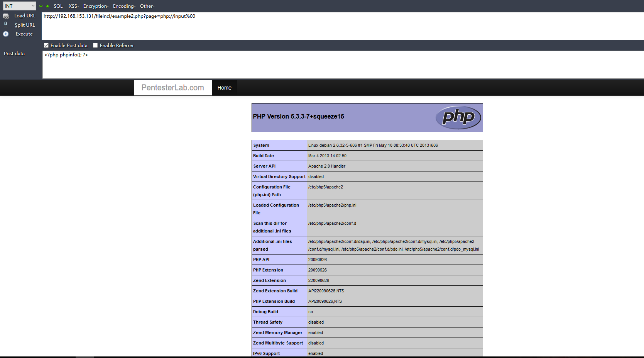Click the PHP API row label
644x358 pixels.
261,260
